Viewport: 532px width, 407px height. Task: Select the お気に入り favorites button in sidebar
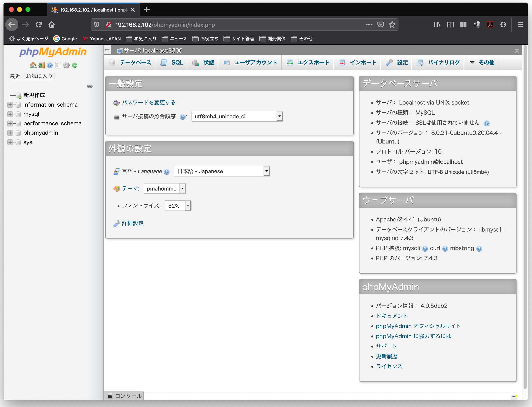click(x=39, y=76)
